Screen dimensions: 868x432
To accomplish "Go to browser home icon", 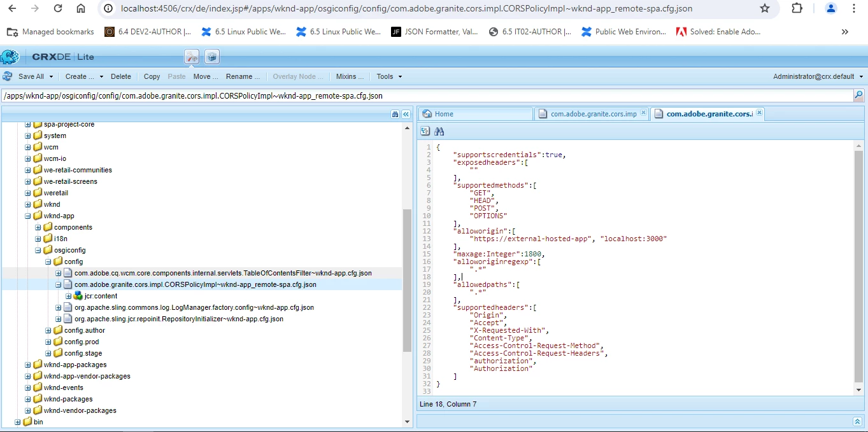I will (80, 8).
